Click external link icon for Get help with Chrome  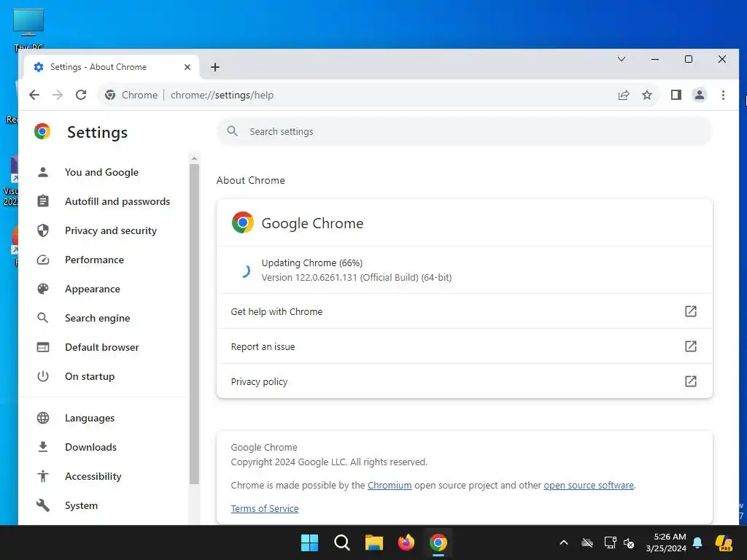[691, 311]
